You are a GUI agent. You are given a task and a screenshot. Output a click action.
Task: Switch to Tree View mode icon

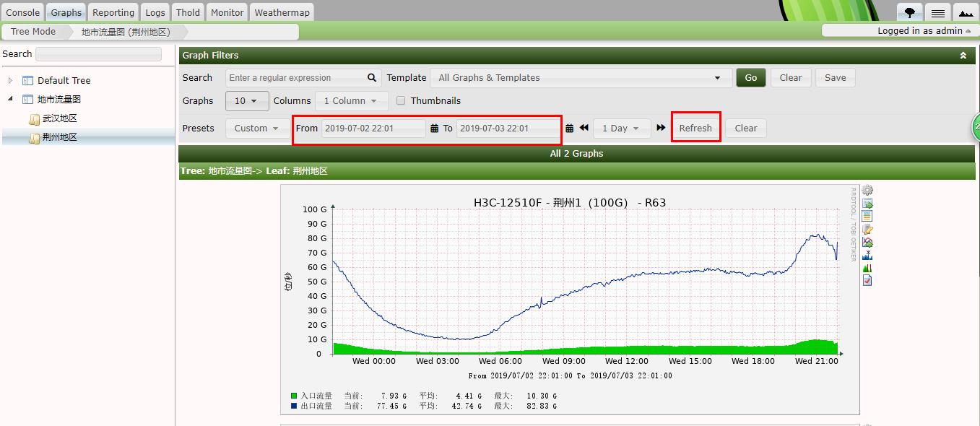pyautogui.click(x=909, y=12)
